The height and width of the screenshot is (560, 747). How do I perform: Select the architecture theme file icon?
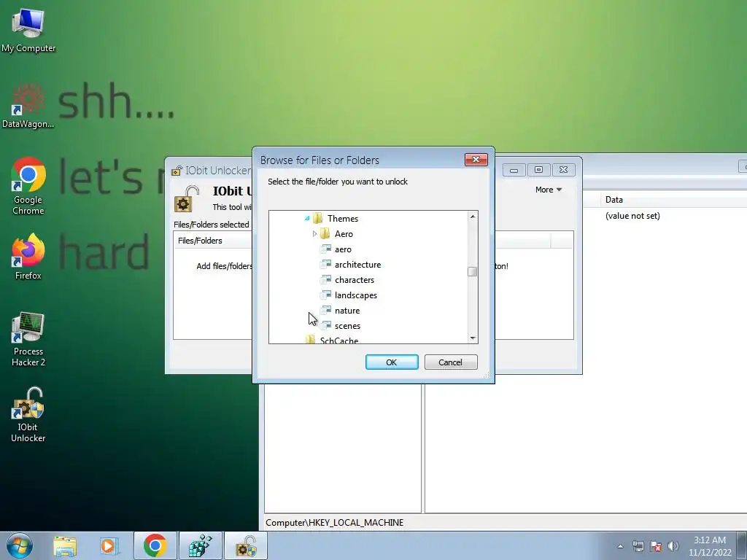pos(326,264)
